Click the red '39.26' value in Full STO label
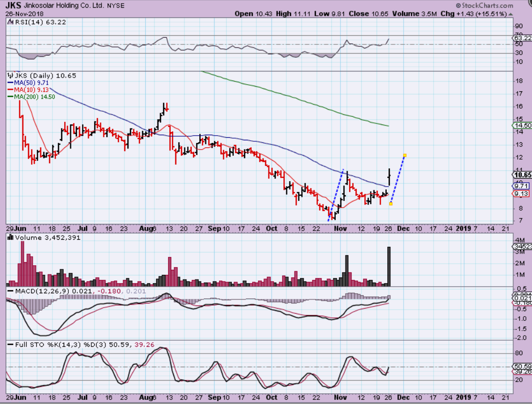 pos(145,345)
